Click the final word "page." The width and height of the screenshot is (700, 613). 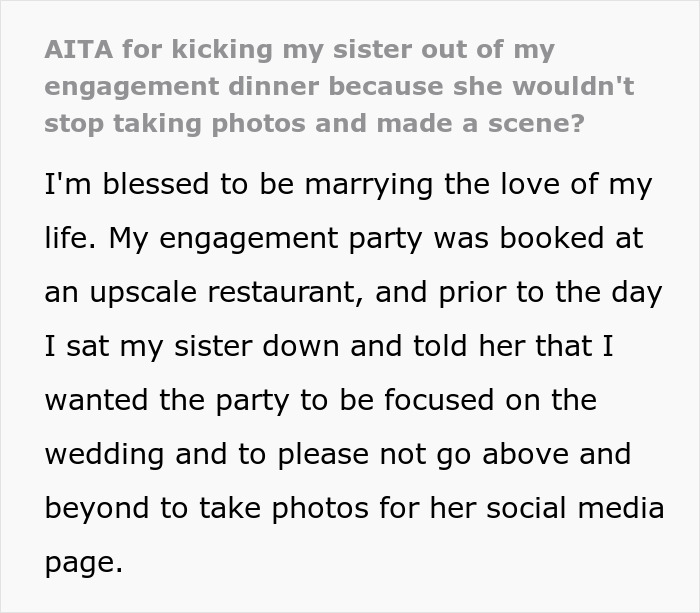tap(83, 561)
